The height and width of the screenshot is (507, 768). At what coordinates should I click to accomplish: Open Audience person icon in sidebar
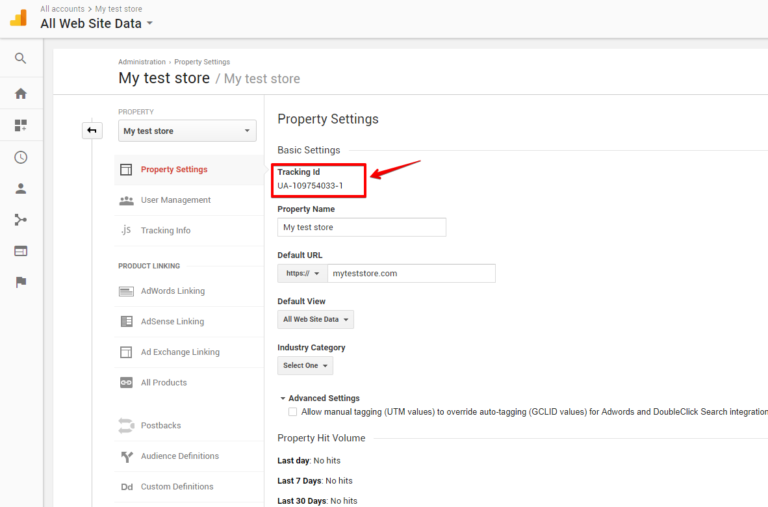coord(21,189)
